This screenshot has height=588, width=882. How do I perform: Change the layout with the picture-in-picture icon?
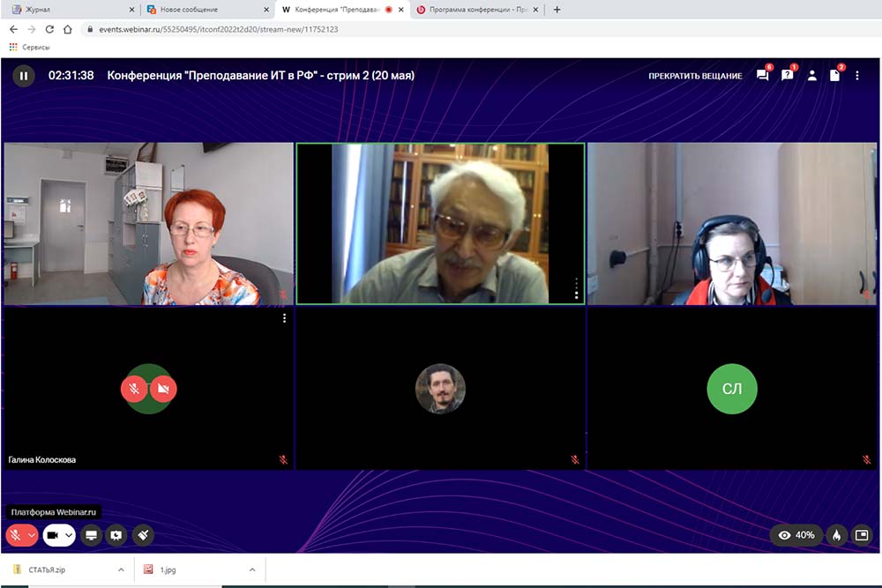(x=862, y=535)
